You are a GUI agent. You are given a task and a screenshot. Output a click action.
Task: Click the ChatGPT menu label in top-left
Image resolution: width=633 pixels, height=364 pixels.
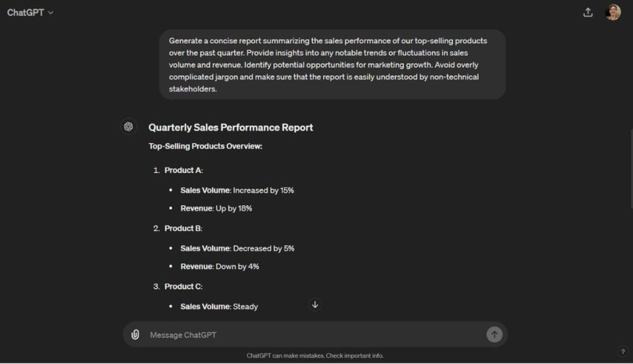[x=25, y=12]
